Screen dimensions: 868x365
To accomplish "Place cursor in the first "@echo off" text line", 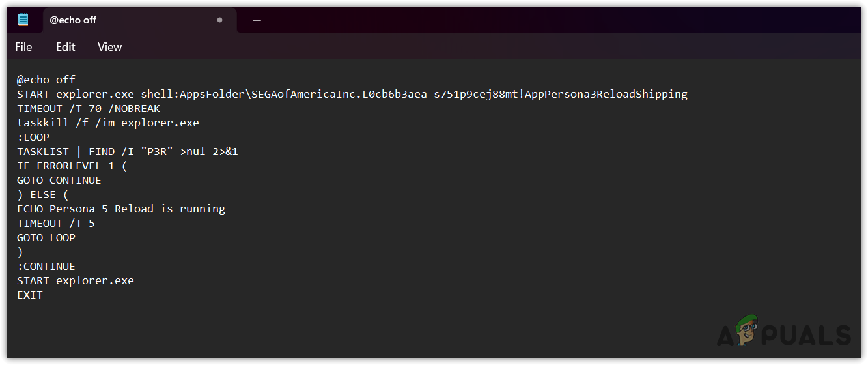I will [x=46, y=80].
